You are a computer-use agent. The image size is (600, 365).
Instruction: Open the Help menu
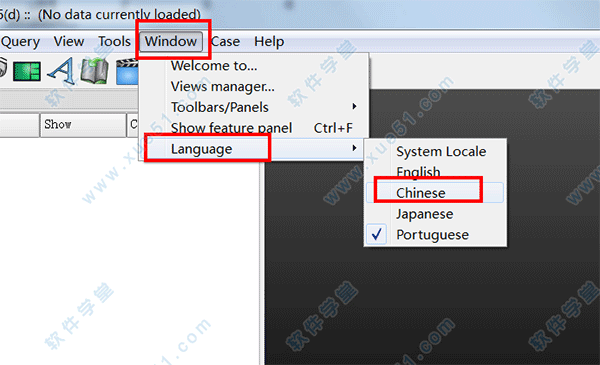pyautogui.click(x=269, y=41)
